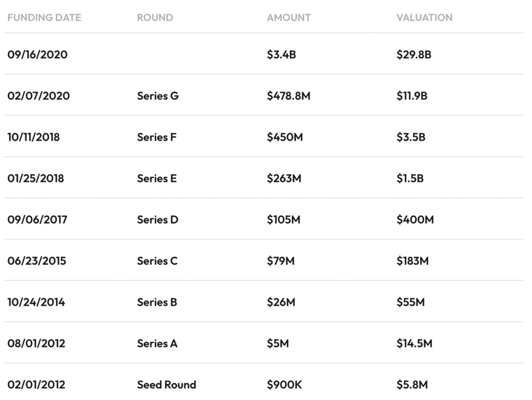Open the Seed Round entry

point(166,385)
